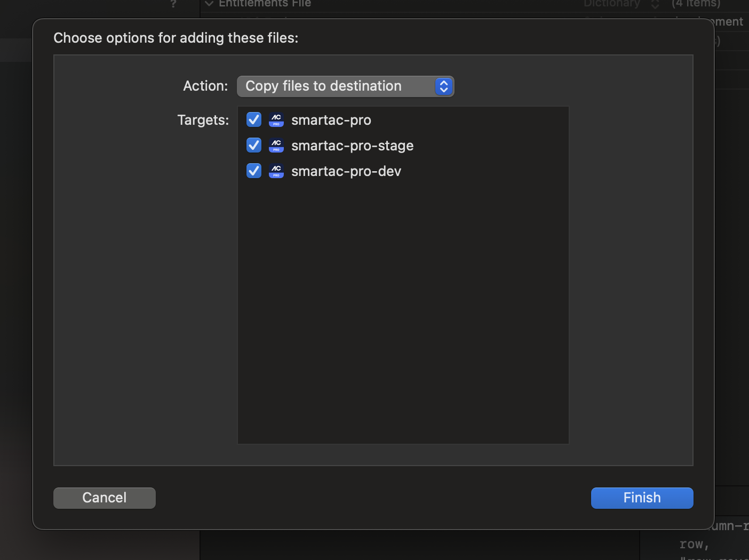Select the smartac-pro row label
Viewport: 749px width, 560px height.
331,120
